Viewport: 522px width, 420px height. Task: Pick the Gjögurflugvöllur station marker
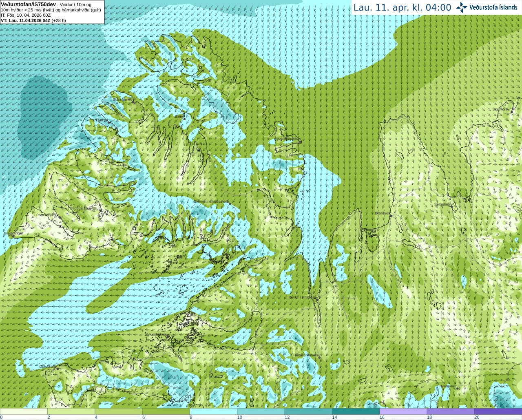pos(300,141)
